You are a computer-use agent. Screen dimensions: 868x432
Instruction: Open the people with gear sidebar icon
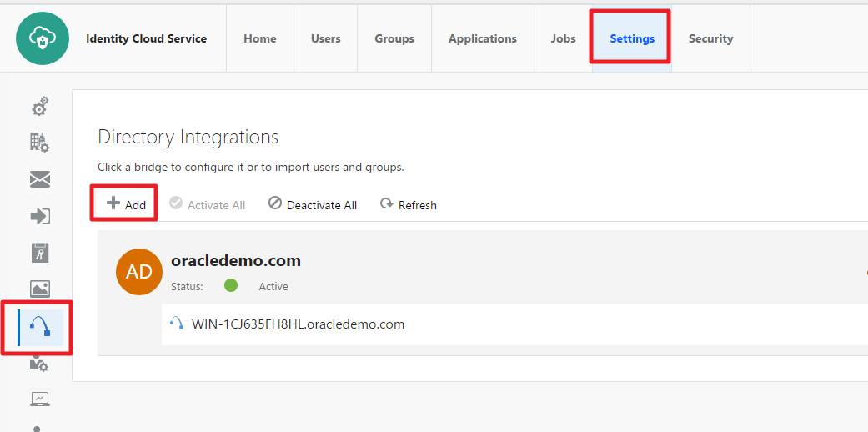(39, 364)
